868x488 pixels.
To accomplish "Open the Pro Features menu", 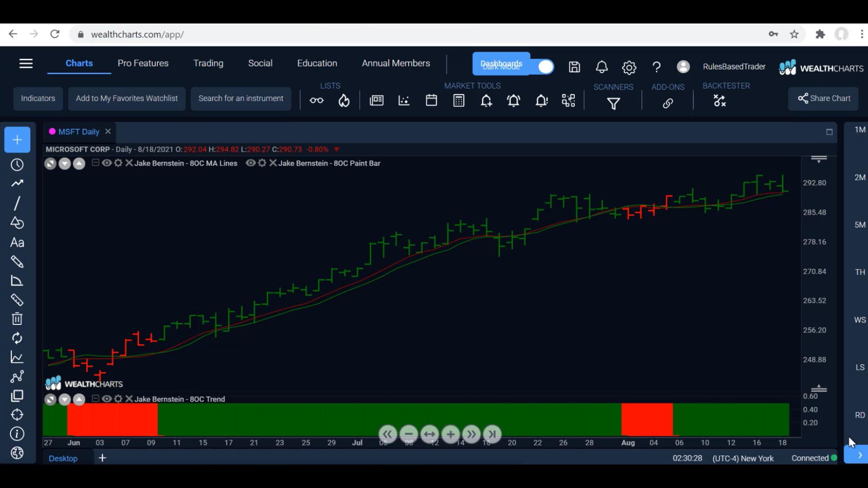I will (x=143, y=63).
